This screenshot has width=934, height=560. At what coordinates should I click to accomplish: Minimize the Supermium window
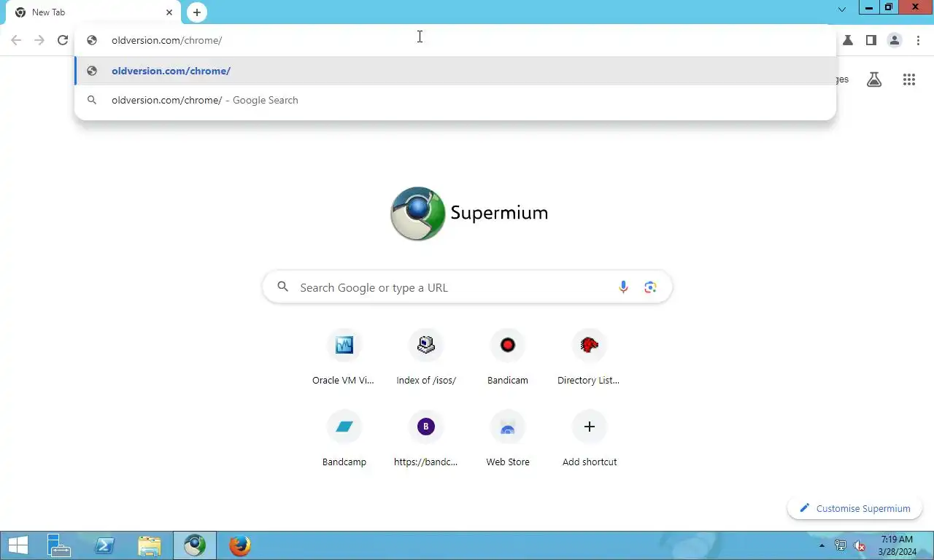(x=869, y=7)
